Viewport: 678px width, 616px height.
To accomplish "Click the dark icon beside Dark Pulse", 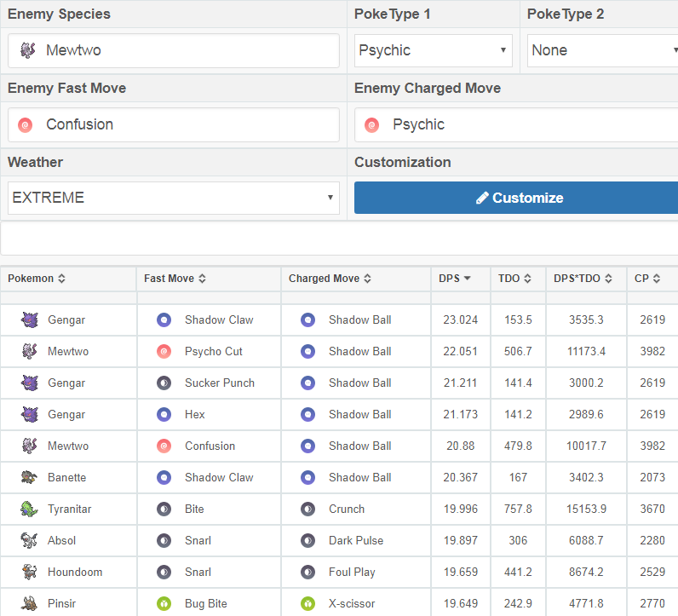I will [307, 541].
